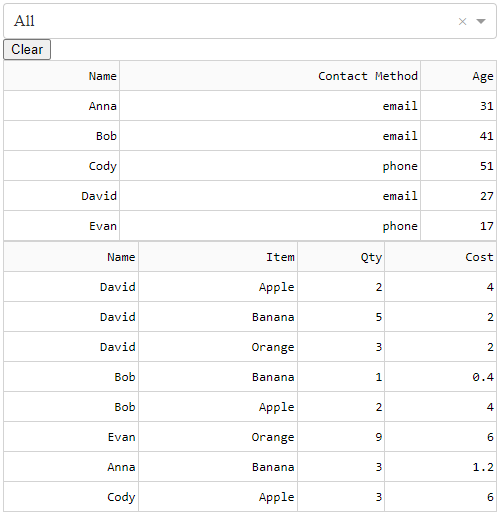Screen dimensions: 500x518
Task: Click the Qty column header
Action: (x=341, y=257)
